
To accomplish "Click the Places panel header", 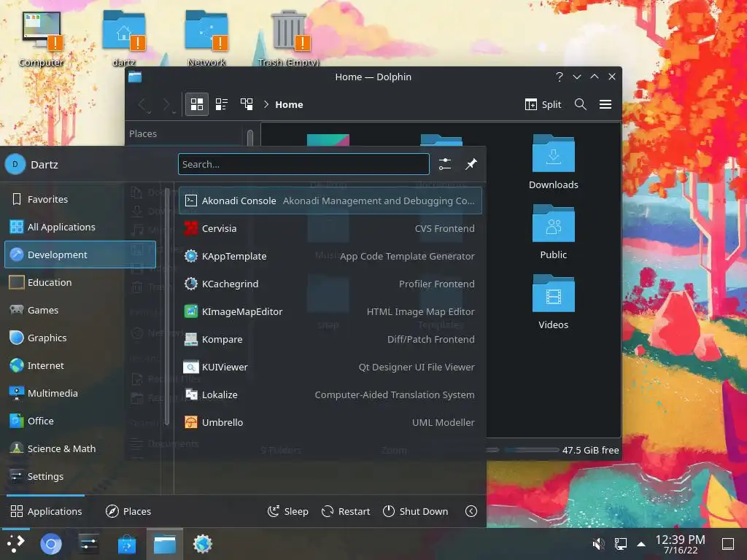I will [x=142, y=134].
